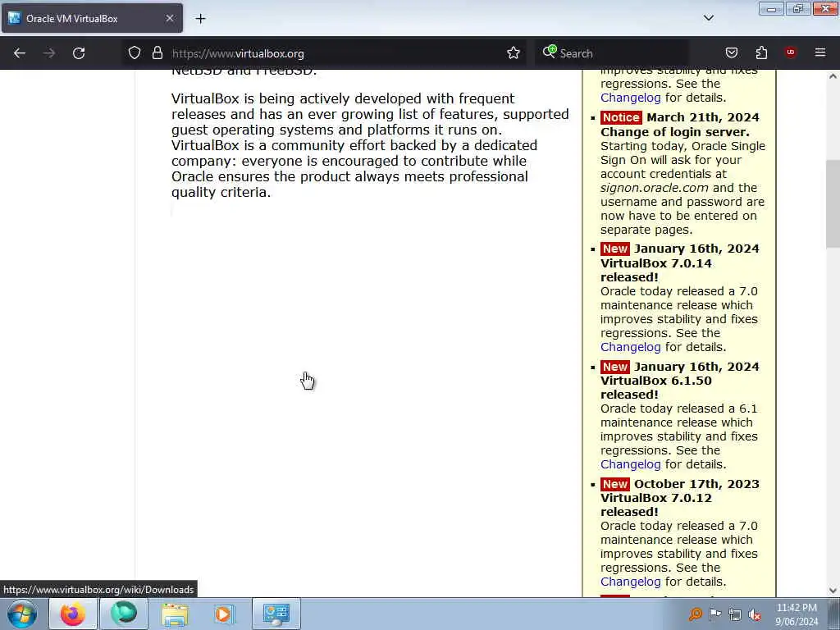Expand the list all tabs chevron
This screenshot has height=630, width=840.
708,18
